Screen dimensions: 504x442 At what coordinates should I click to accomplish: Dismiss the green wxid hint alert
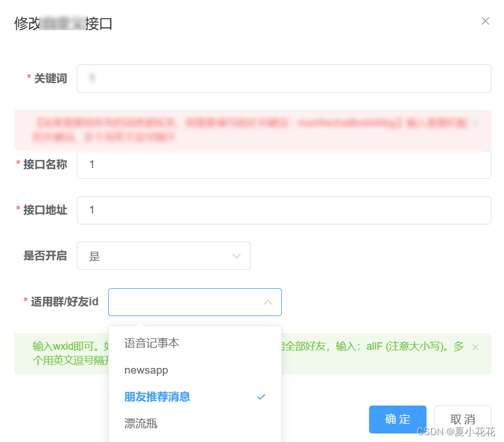(x=476, y=347)
